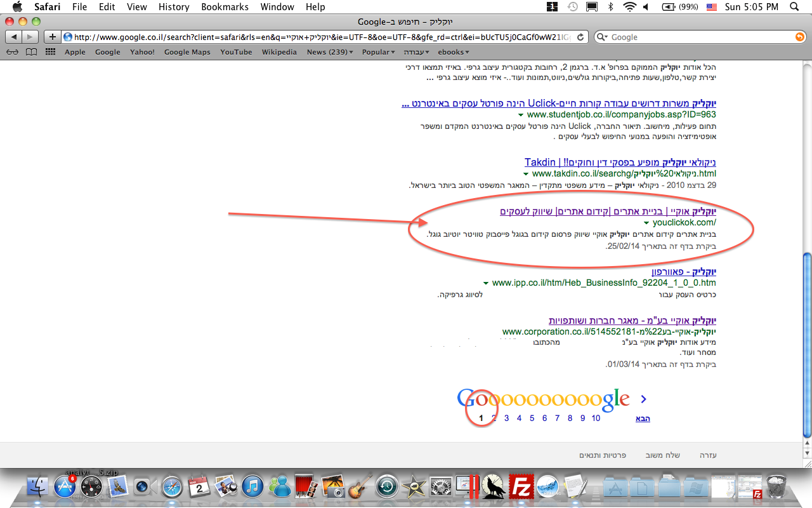Click the הבא next-page link
This screenshot has width=812, height=508.
pos(643,418)
